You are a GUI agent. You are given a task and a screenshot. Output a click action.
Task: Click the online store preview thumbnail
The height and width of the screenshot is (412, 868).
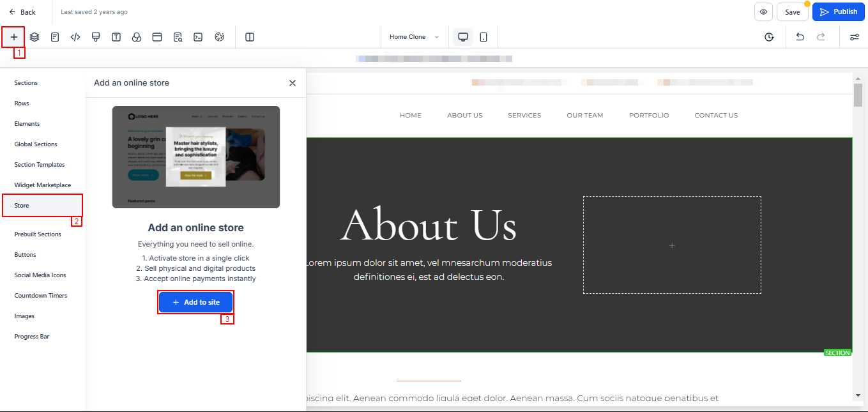tap(196, 156)
